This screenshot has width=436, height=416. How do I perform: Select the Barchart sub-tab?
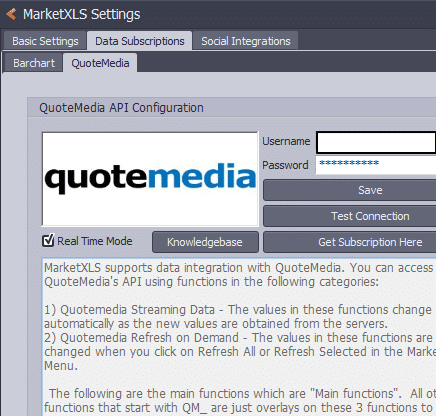pyautogui.click(x=34, y=63)
